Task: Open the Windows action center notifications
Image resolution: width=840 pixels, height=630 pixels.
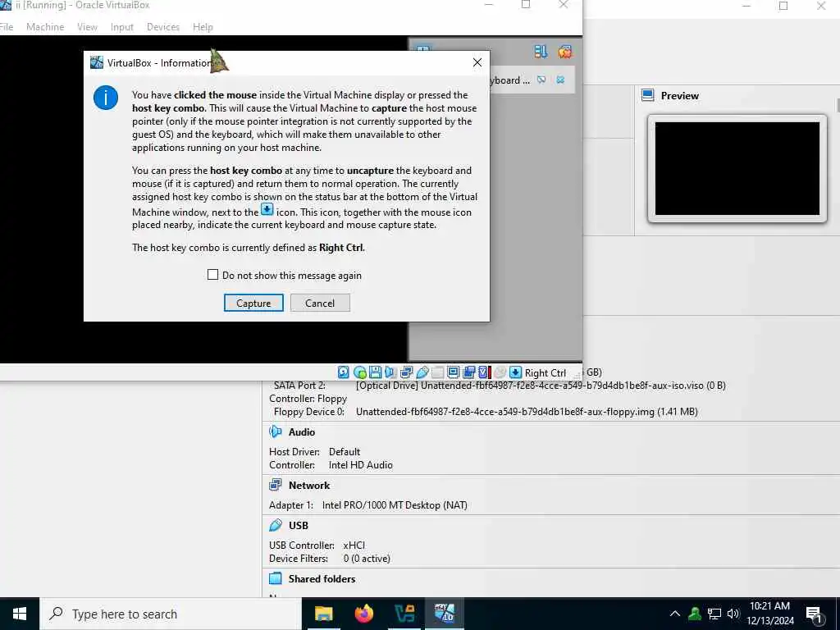Action: point(815,614)
